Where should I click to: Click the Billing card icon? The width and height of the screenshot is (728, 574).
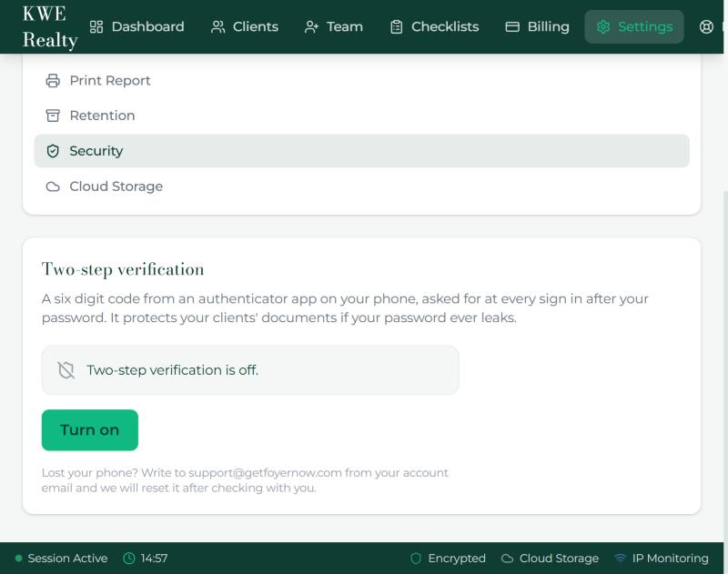(512, 27)
